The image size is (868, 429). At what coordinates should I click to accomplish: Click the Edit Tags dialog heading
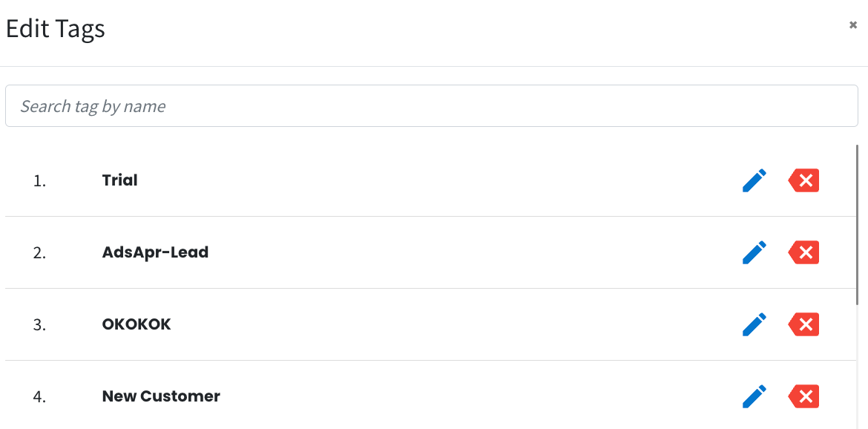[56, 29]
